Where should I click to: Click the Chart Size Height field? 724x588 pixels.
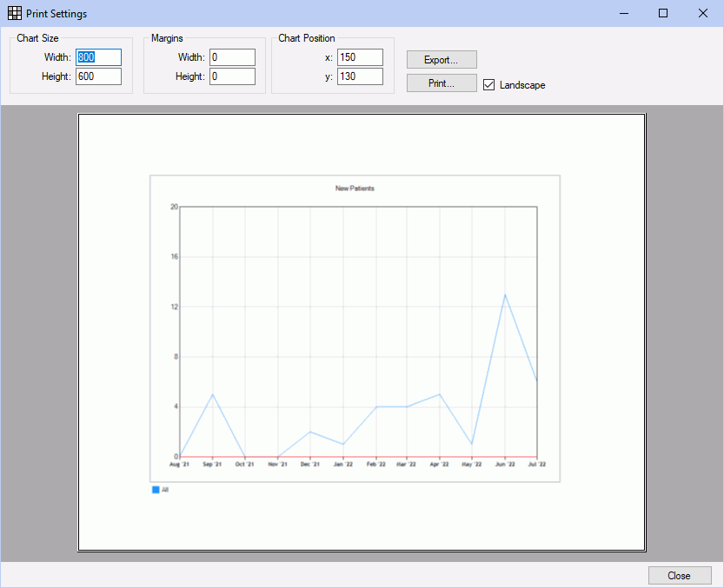click(98, 76)
